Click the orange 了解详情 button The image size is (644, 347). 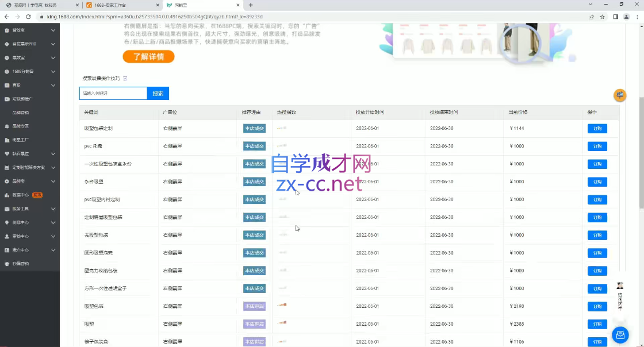point(148,57)
